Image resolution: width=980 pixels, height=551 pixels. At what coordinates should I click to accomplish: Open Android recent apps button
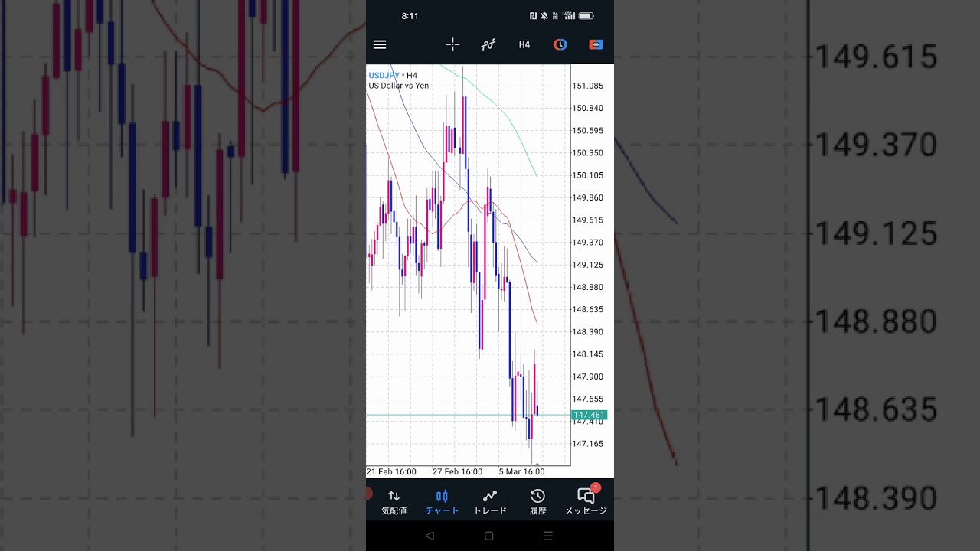pyautogui.click(x=548, y=536)
